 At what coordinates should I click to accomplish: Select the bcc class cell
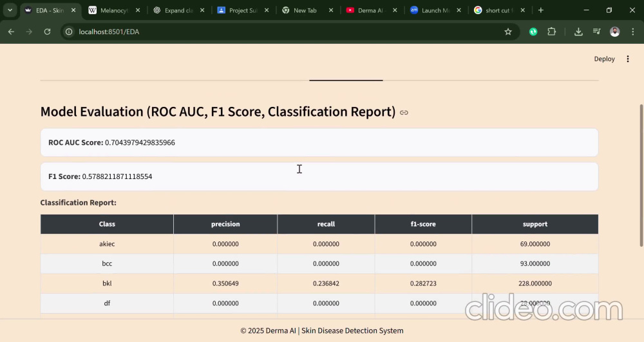(107, 263)
